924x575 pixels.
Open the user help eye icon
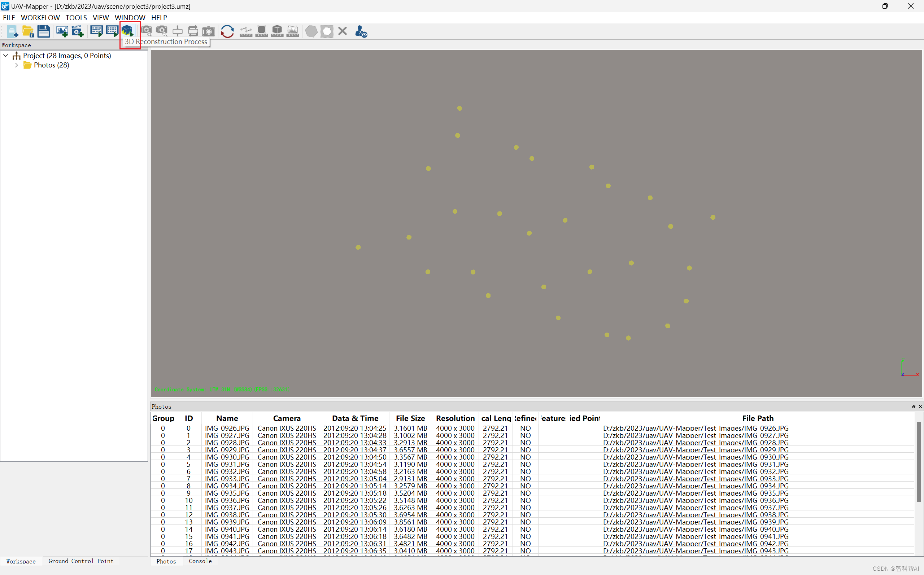(361, 31)
